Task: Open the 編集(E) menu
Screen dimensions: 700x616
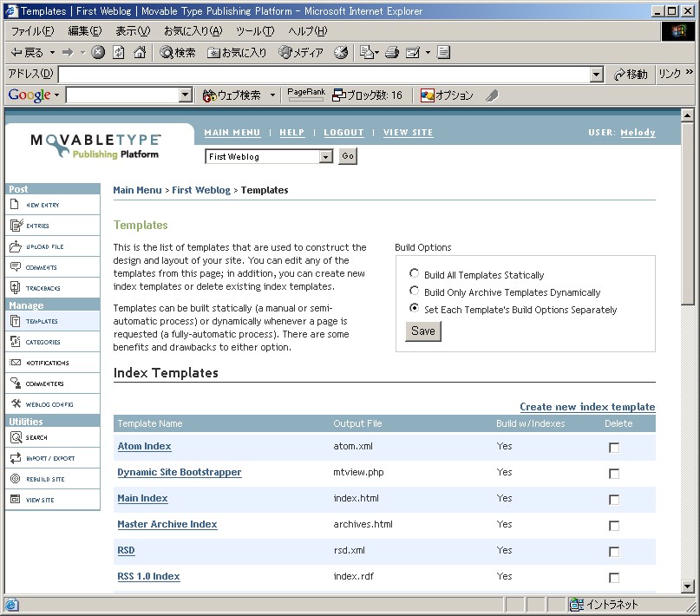Action: coord(84,31)
